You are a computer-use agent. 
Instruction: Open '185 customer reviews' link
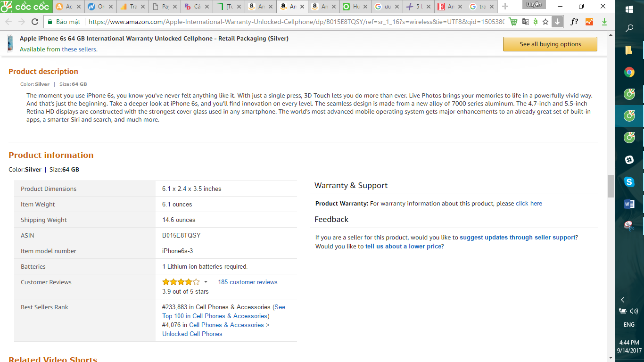(x=248, y=282)
